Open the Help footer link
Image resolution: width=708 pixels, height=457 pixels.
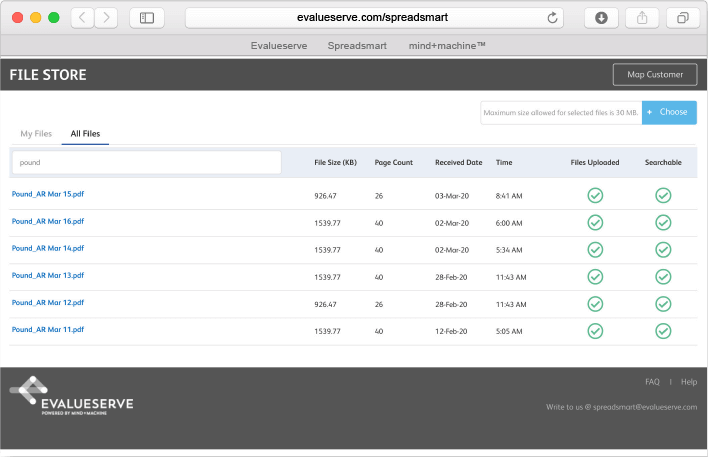click(689, 382)
